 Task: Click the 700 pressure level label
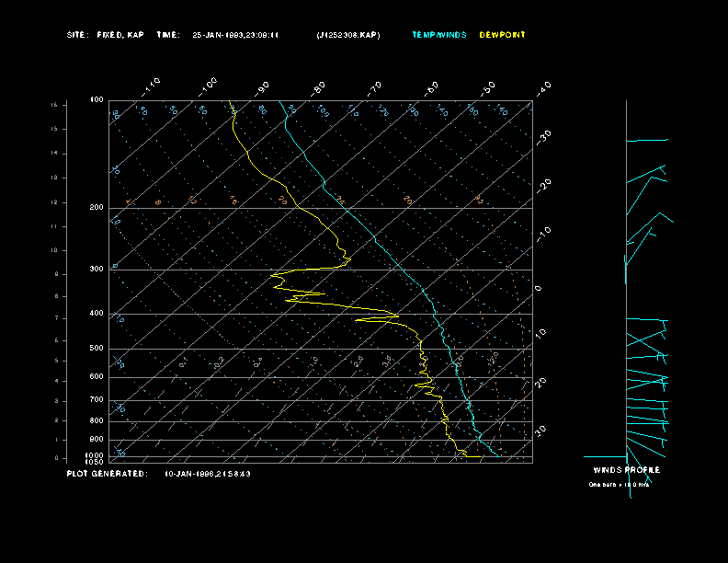tap(97, 400)
